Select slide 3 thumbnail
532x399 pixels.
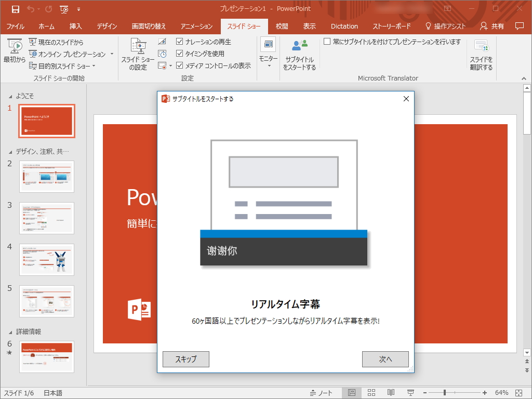47,218
